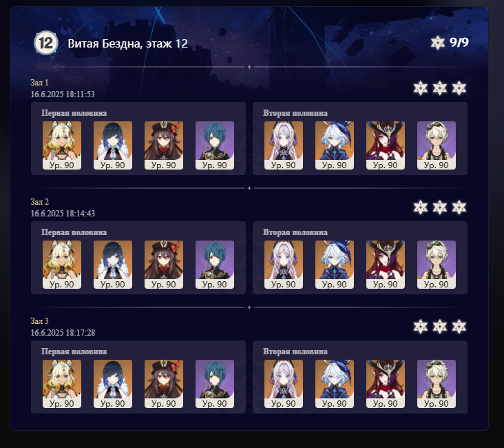Screen dimensions: 504x448
Task: Click the middle star of Зал 3
Action: click(x=440, y=327)
